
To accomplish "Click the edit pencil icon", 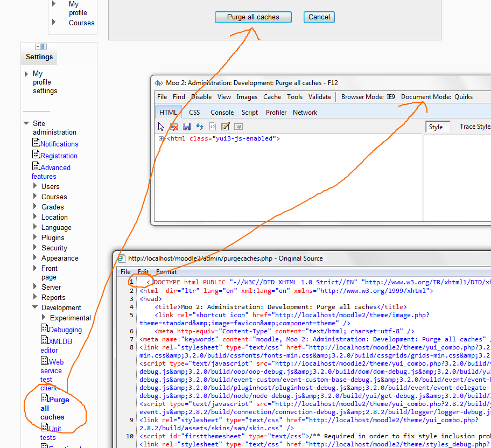I will (226, 127).
